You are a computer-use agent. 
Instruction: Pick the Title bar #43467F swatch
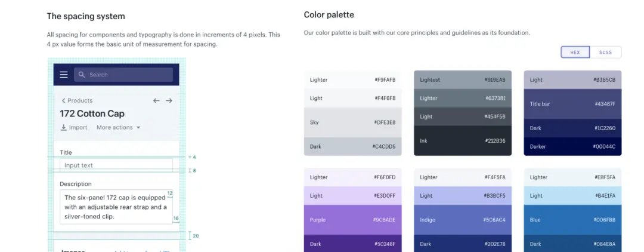coord(572,104)
